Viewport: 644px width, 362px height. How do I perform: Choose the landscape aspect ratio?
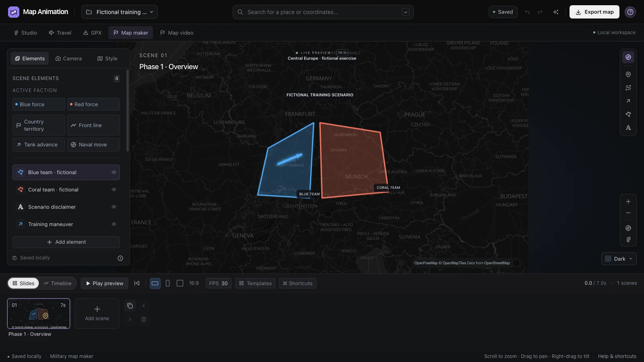pyautogui.click(x=155, y=283)
